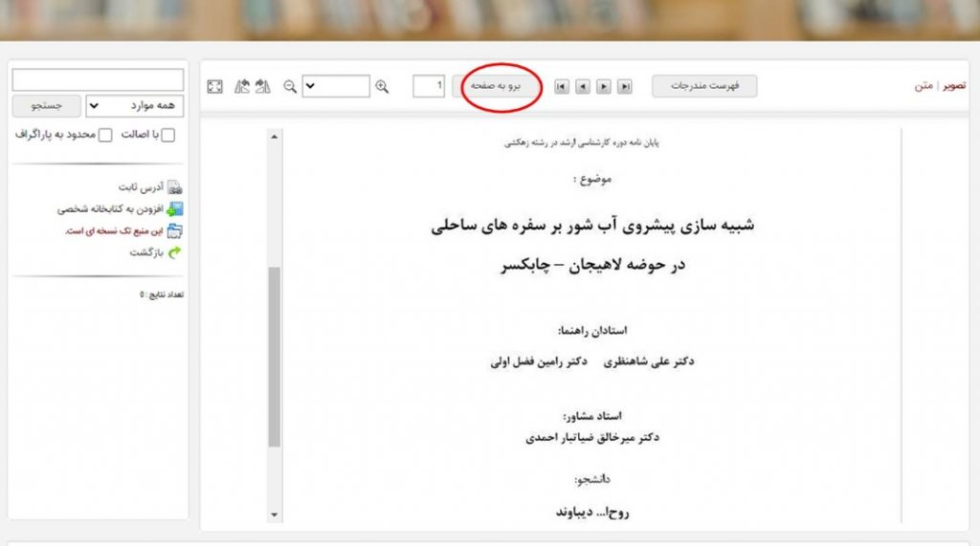Viewport: 980px width, 546px height.
Task: Switch to the 'متن' text view tab
Action: click(x=923, y=86)
